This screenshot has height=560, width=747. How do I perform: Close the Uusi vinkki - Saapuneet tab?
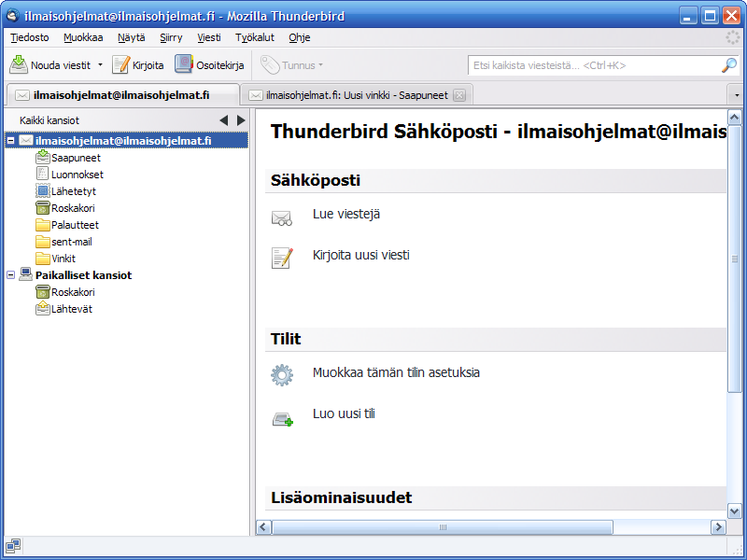click(x=459, y=95)
